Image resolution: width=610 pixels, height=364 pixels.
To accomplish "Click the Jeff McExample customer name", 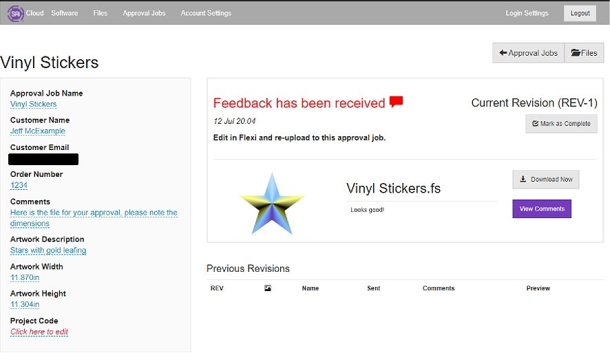I will click(38, 131).
